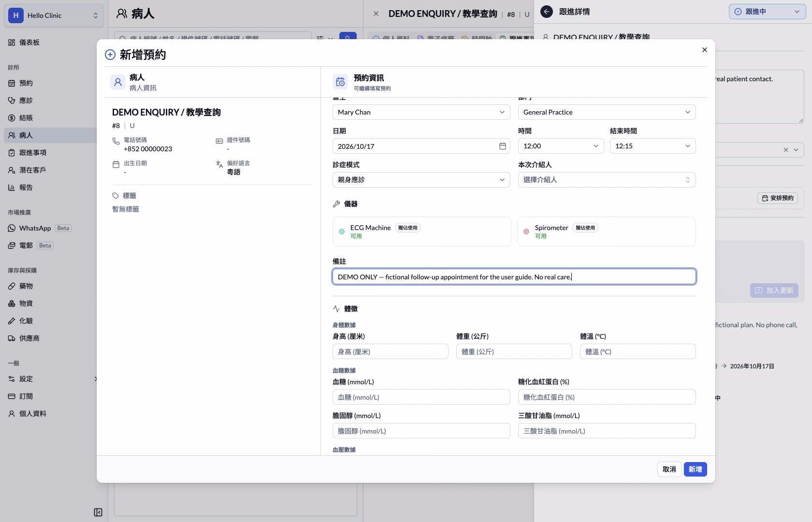Screen dimensions: 812x522
Task: Click the 體溫 (°C) input field
Action: [x=638, y=351]
